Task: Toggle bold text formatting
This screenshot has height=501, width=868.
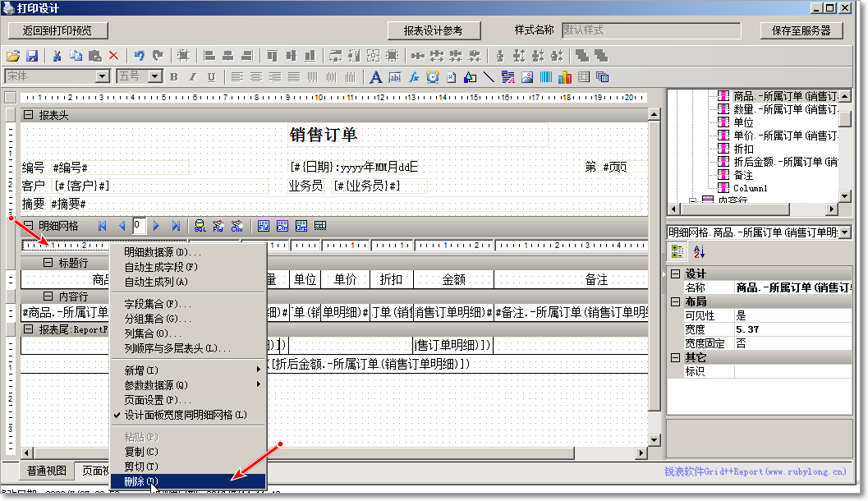Action: [174, 77]
